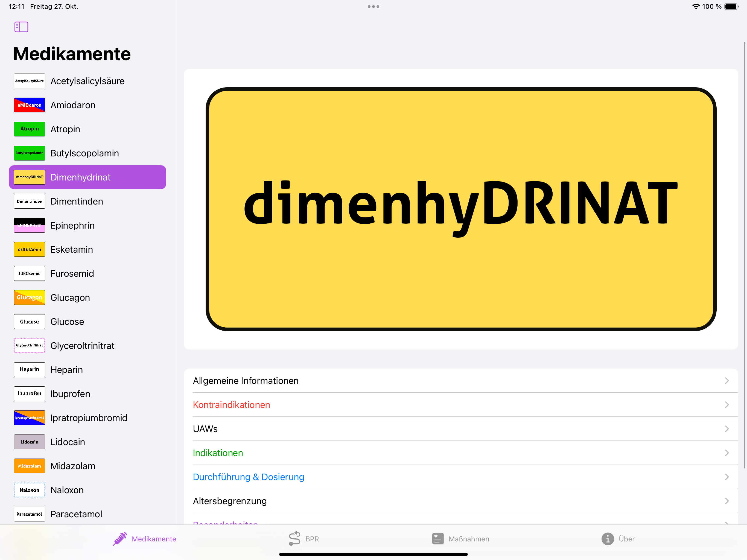Open the Maßnahmen tab
Screen dimensions: 747x560
click(x=461, y=539)
